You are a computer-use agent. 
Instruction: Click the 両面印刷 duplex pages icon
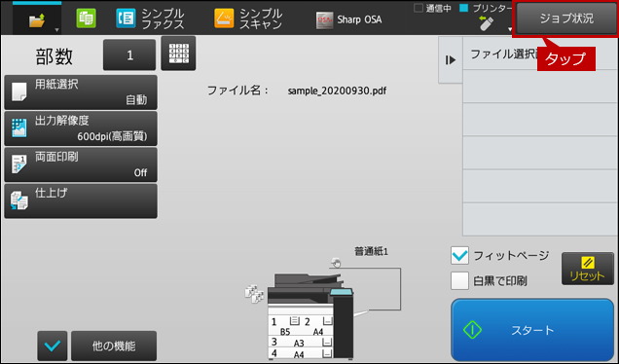click(x=18, y=164)
